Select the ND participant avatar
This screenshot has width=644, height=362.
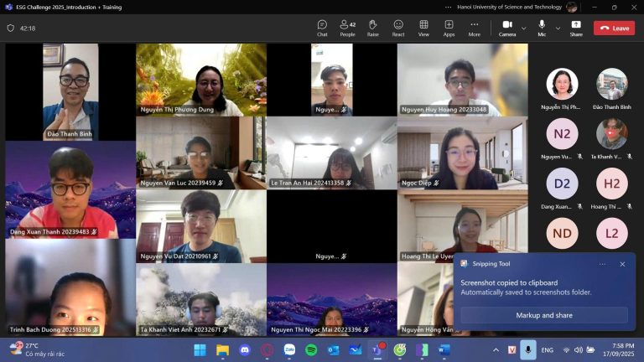tap(562, 233)
